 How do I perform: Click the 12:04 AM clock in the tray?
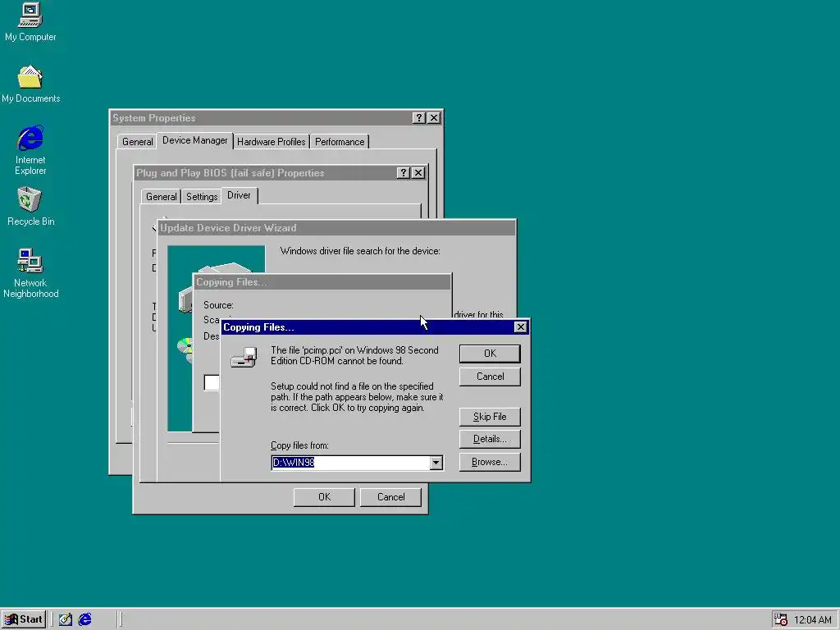(813, 620)
